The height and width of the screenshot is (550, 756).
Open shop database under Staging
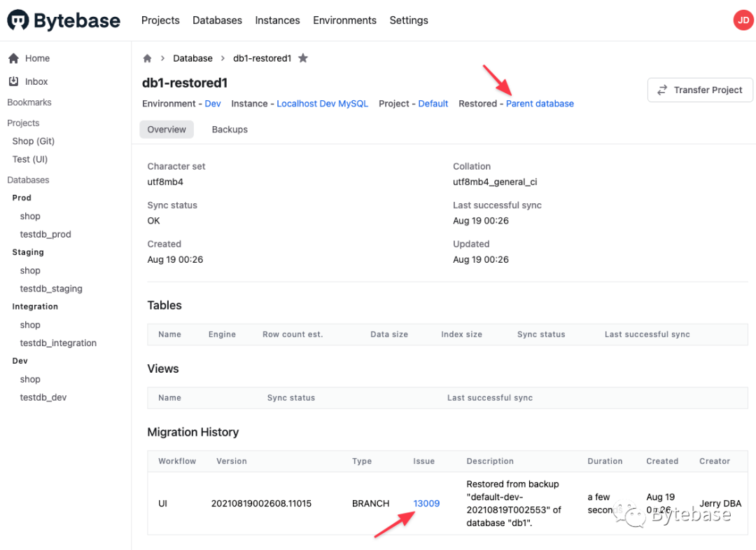pyautogui.click(x=30, y=270)
